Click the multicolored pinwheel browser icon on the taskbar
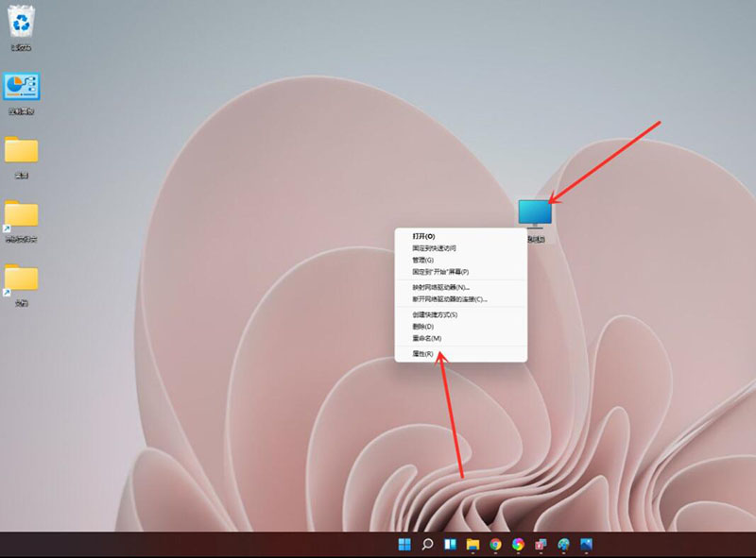The height and width of the screenshot is (558, 756). coord(517,545)
